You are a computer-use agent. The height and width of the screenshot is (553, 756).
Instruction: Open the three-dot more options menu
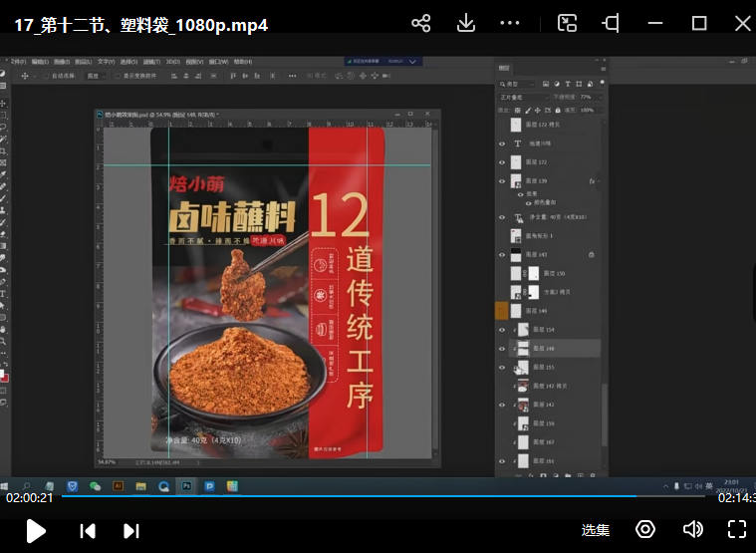click(509, 23)
